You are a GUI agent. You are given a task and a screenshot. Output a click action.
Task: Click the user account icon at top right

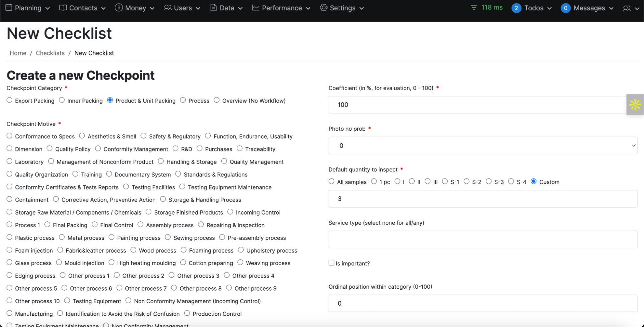point(627,8)
